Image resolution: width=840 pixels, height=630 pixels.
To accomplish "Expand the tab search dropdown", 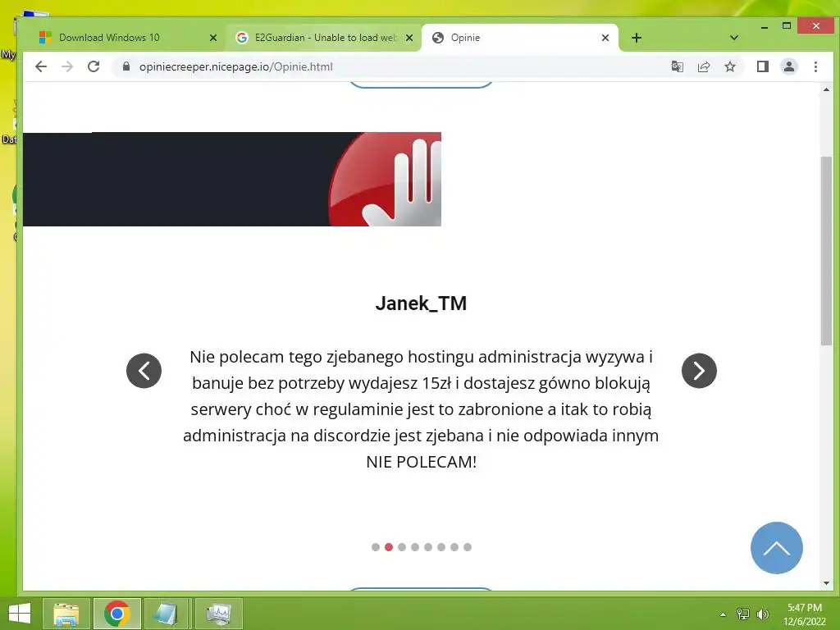I will click(734, 38).
